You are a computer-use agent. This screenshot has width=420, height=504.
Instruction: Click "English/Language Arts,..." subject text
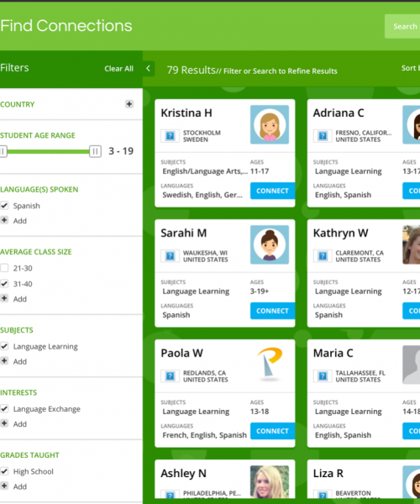pos(205,171)
